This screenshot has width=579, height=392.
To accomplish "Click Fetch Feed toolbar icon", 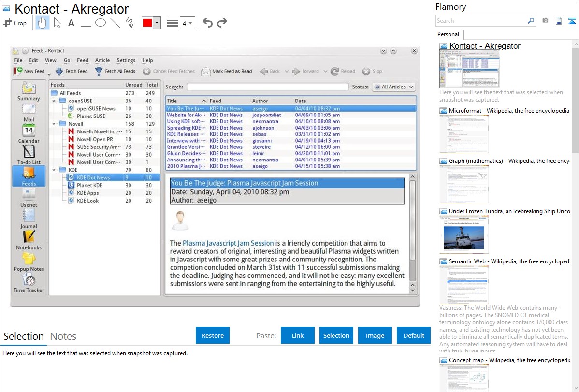I will 59,72.
